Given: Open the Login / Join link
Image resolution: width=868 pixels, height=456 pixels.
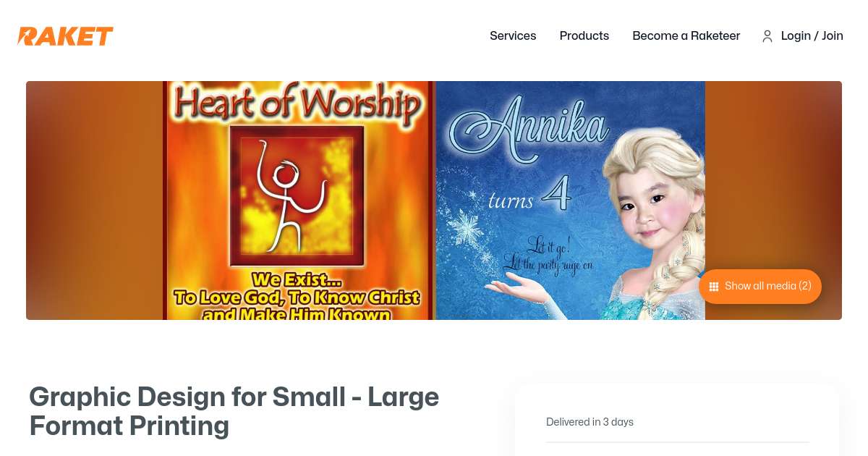Looking at the screenshot, I should pos(812,35).
